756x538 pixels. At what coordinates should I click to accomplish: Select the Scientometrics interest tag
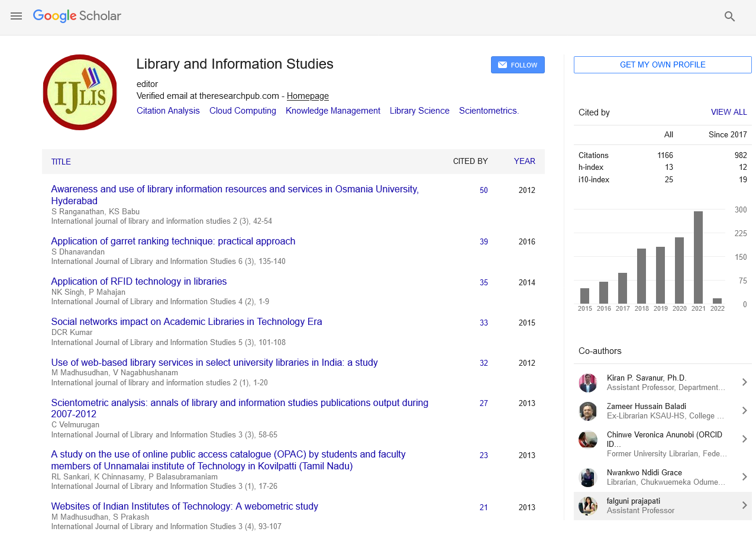[489, 111]
